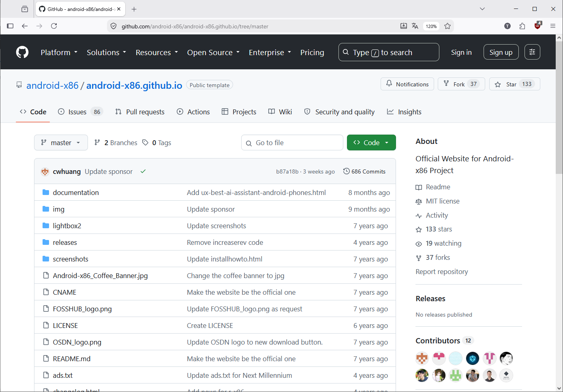The width and height of the screenshot is (563, 392).
Task: View the 0 Tags link
Action: pyautogui.click(x=156, y=143)
